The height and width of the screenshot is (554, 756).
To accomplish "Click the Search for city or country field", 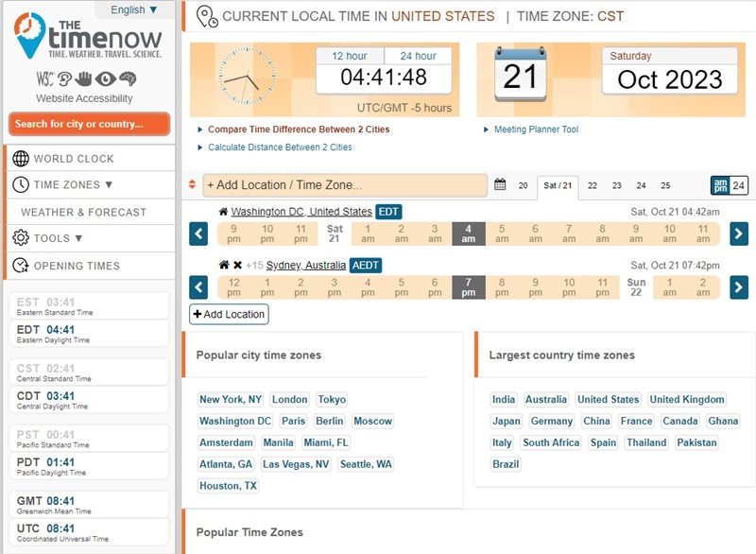I will point(88,123).
